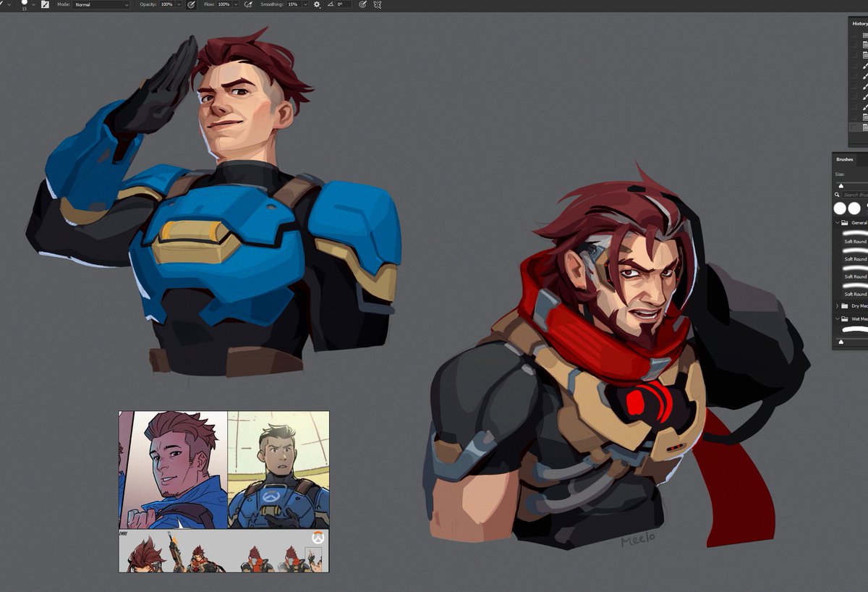The image size is (868, 592).
Task: Toggle the Brush Settings panel icon
Action: tap(45, 4)
